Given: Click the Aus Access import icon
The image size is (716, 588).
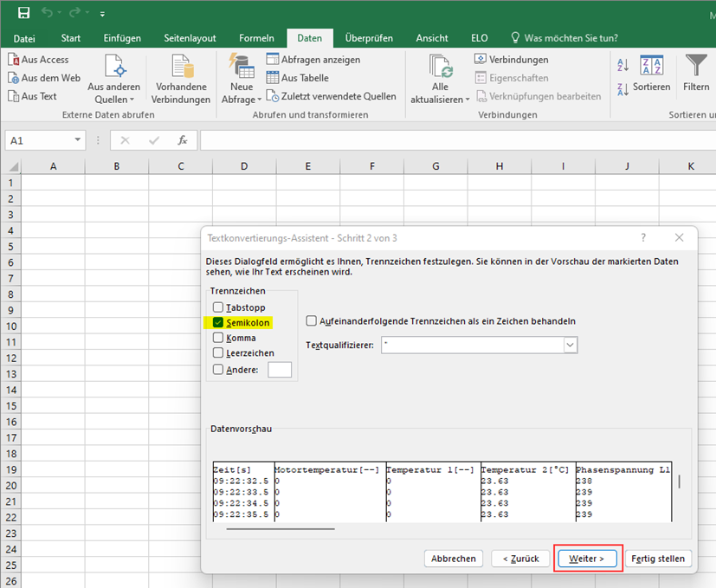Looking at the screenshot, I should 14,60.
